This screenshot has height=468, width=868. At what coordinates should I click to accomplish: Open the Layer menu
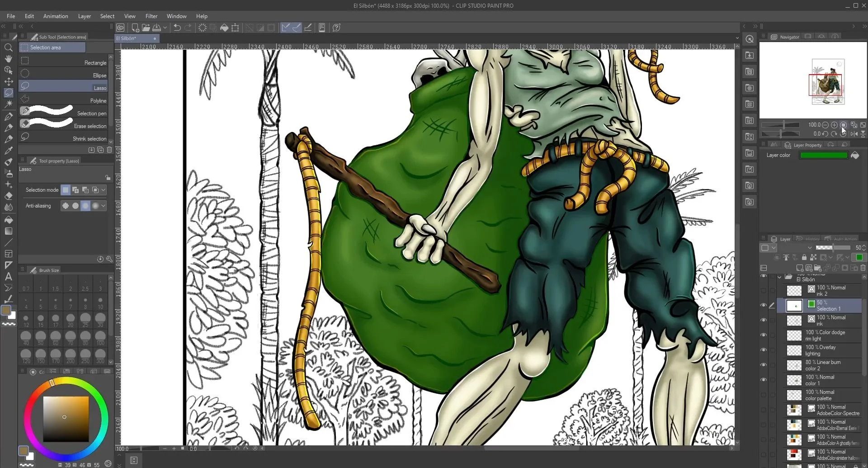coord(85,16)
